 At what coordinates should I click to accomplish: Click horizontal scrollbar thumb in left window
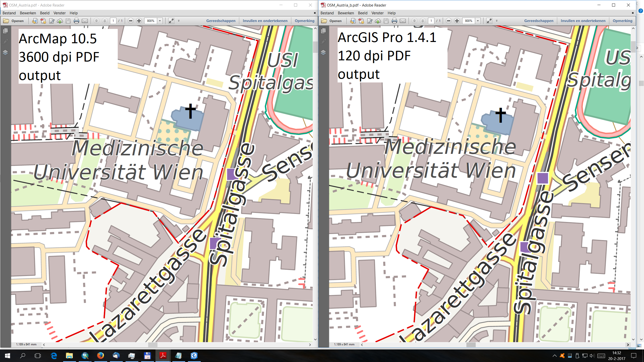[153, 345]
